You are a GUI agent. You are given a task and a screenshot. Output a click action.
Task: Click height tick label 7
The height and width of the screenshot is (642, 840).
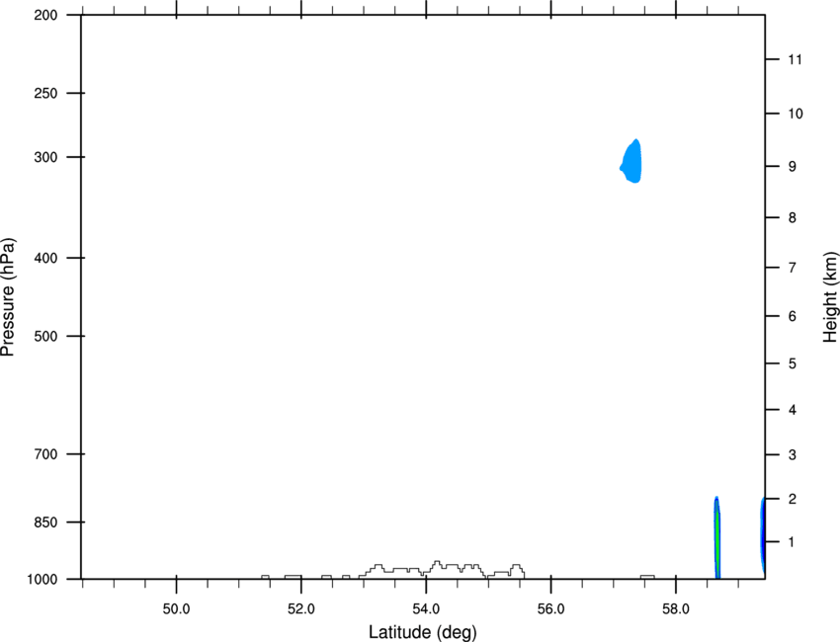click(793, 268)
